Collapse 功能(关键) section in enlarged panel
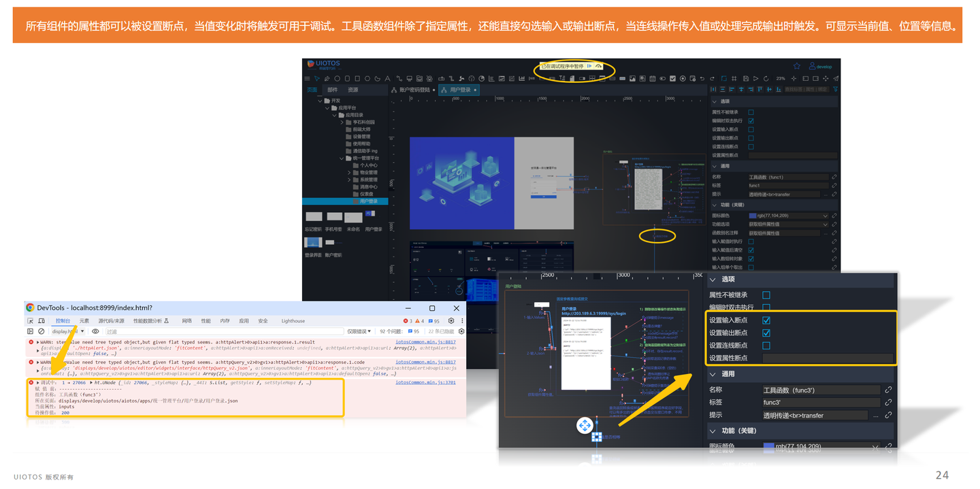 [713, 431]
